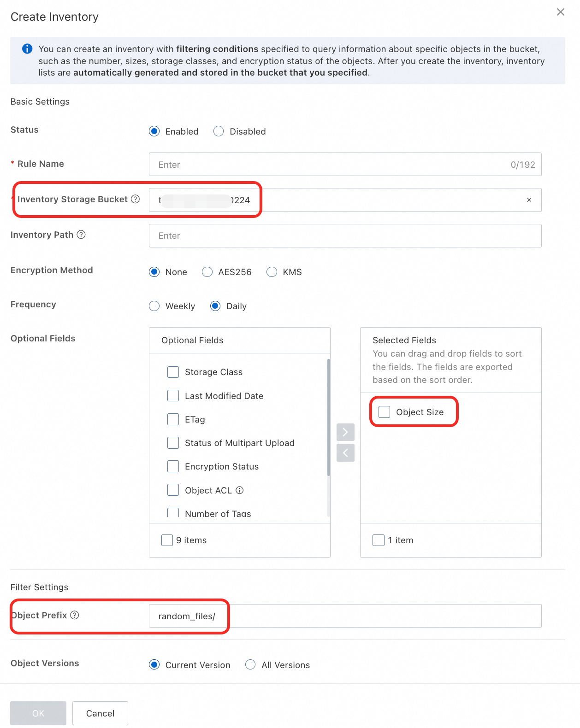Click the blue info icon in the banner
Screen dimensions: 580x728
(x=27, y=48)
